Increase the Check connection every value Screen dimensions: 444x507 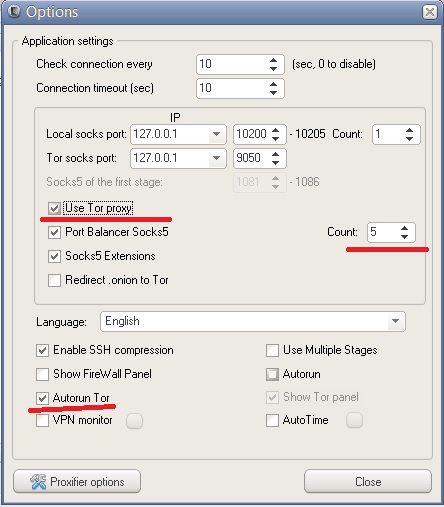273,60
